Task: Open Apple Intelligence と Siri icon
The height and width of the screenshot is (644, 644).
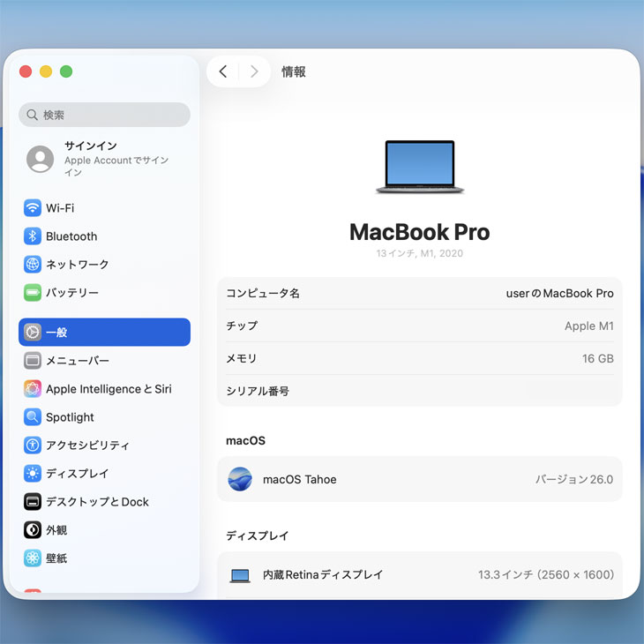Action: click(x=33, y=389)
